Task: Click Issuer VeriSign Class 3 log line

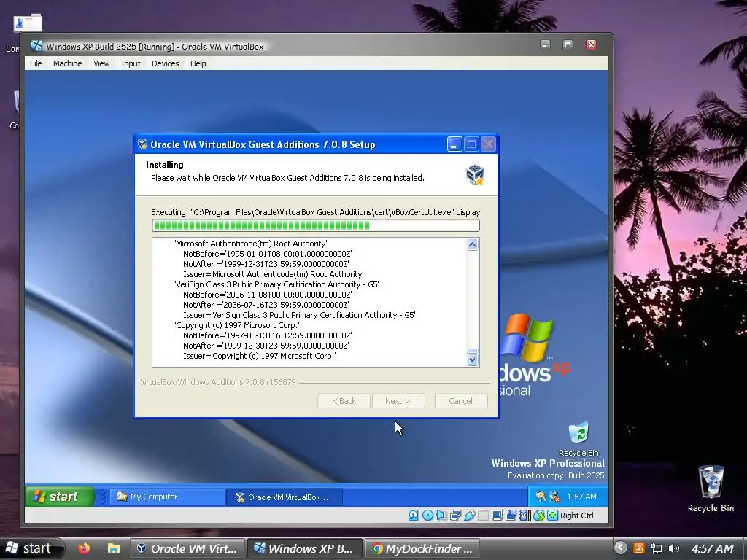Action: [299, 315]
